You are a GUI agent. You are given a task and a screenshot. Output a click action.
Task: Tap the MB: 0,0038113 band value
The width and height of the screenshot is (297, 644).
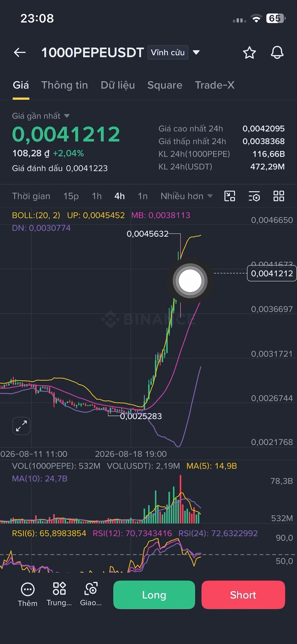[x=161, y=215]
